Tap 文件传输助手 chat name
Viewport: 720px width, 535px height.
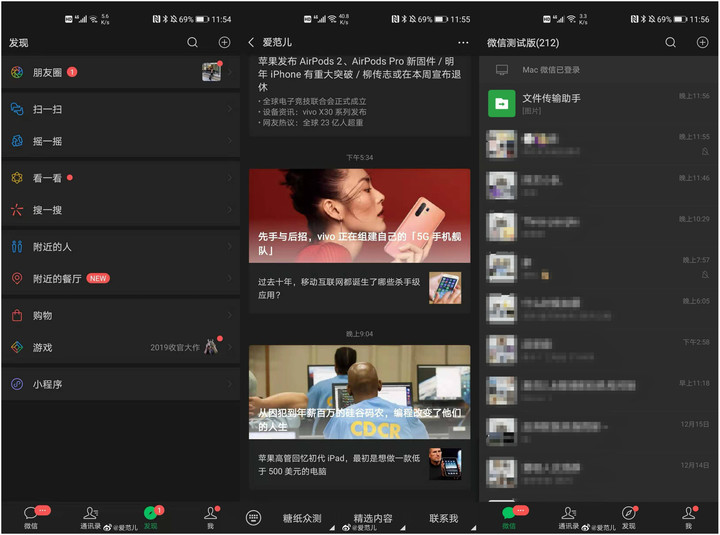(551, 98)
